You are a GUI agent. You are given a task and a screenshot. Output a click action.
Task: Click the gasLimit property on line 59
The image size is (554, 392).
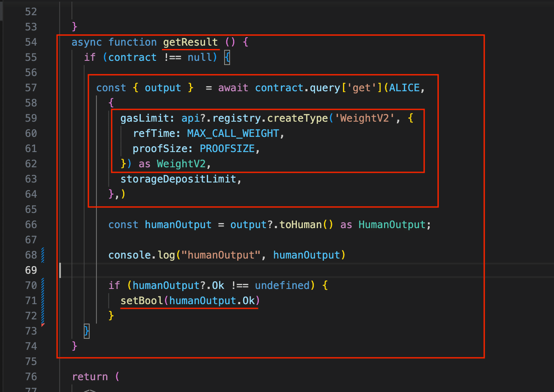145,118
